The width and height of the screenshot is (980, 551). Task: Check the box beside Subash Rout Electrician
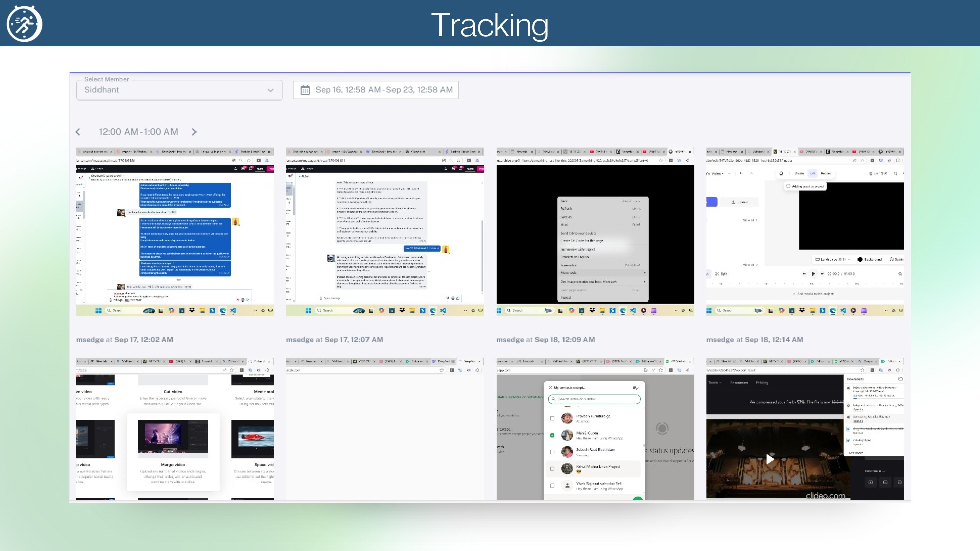pos(552,452)
